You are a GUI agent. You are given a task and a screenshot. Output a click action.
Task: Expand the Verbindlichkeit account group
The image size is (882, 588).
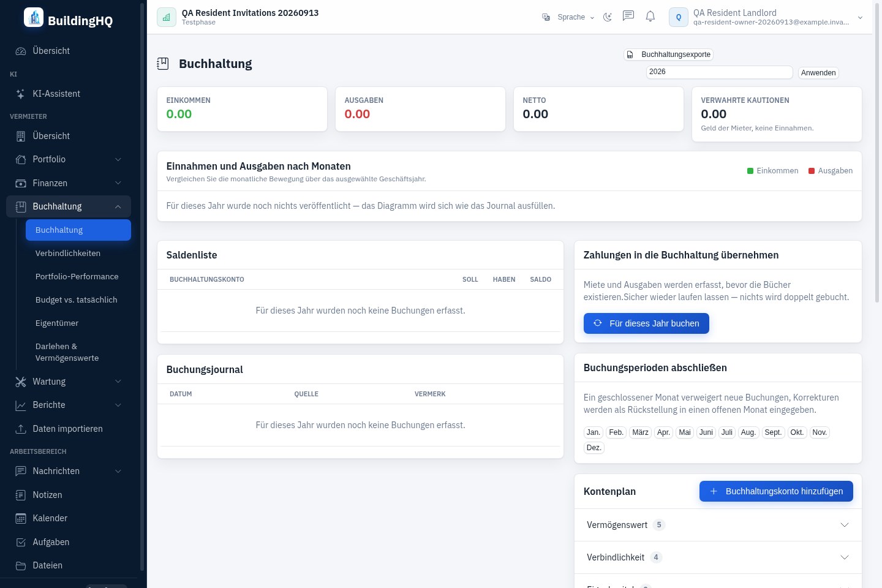(718, 557)
